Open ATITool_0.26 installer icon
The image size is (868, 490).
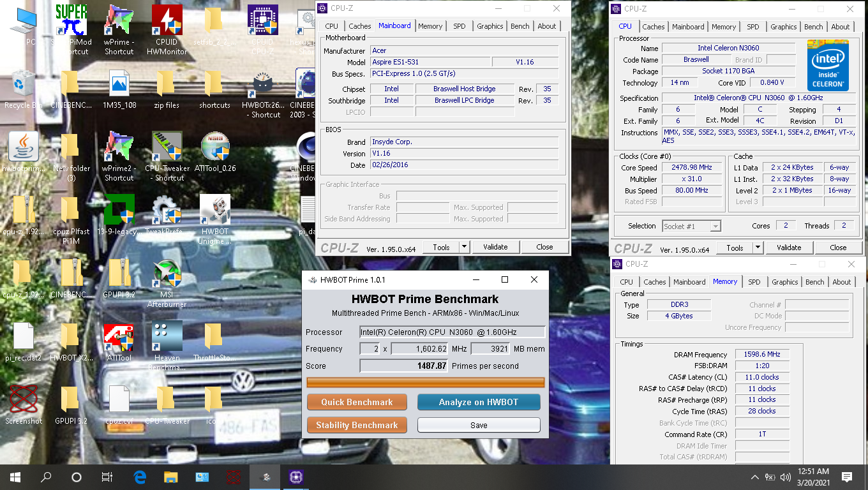(215, 152)
